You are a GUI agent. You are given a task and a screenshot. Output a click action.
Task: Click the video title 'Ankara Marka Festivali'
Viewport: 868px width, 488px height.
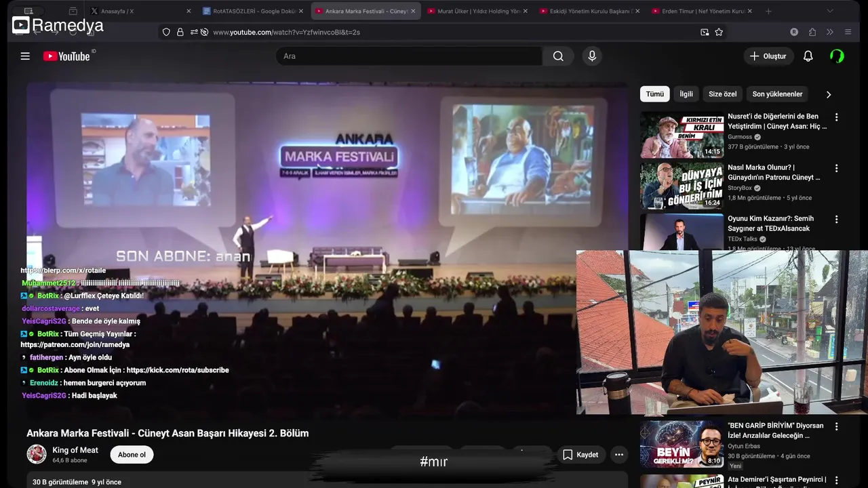167,433
